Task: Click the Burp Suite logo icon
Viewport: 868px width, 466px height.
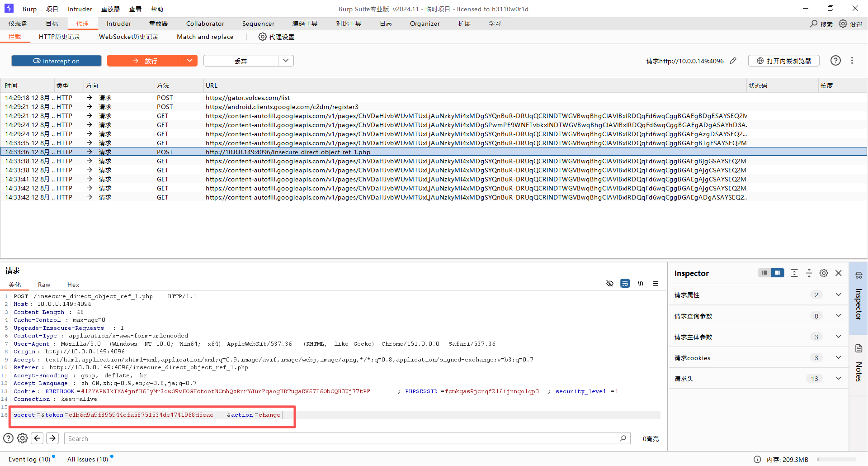Action: pos(9,8)
